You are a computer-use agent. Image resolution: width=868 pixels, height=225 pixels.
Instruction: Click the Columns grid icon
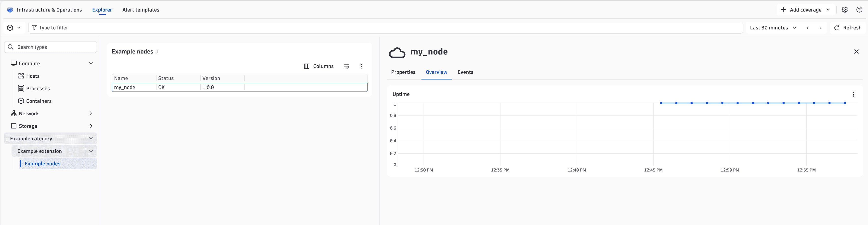click(307, 66)
